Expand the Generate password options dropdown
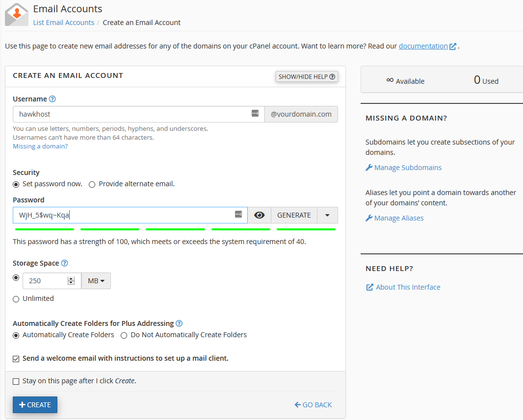Viewport: 523px width, 420px height. tap(327, 215)
